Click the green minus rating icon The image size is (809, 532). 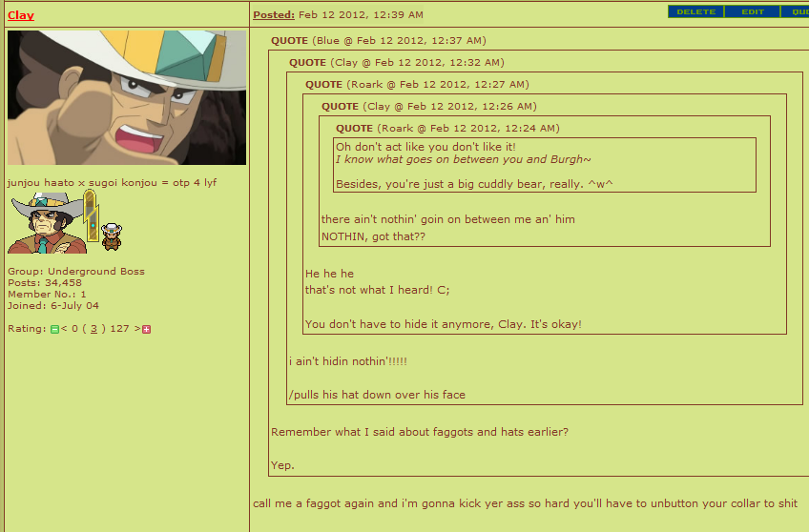(x=54, y=330)
